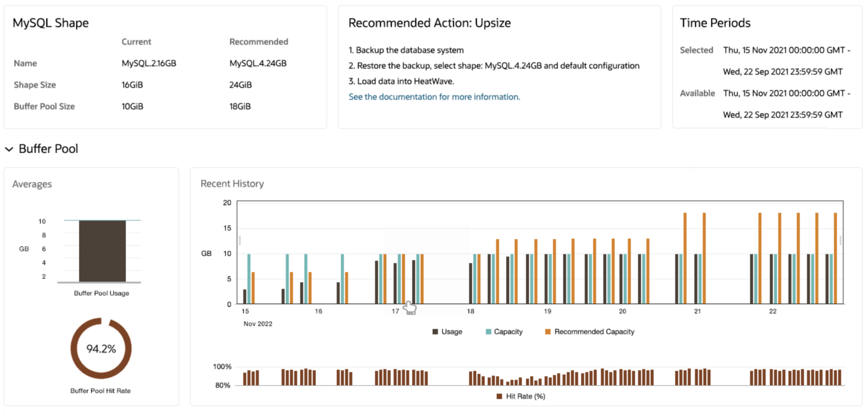Click the Recommended column header
The height and width of the screenshot is (411, 868).
(x=258, y=42)
